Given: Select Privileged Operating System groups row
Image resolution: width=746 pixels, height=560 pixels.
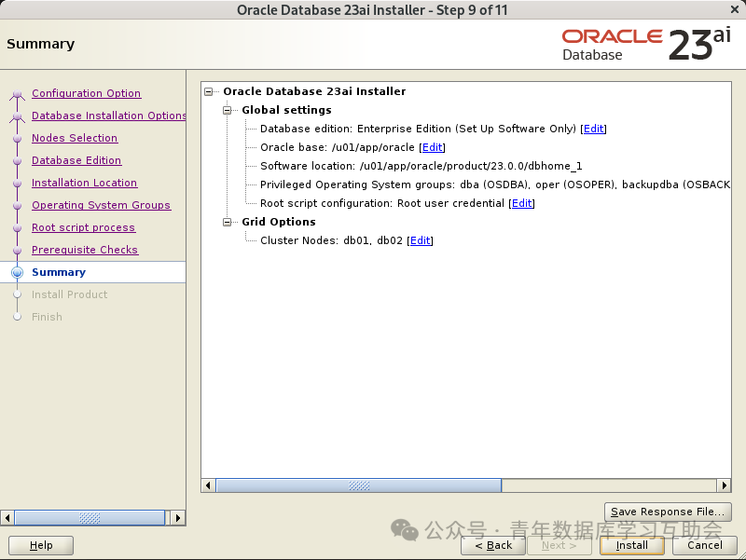Looking at the screenshot, I should (x=495, y=184).
